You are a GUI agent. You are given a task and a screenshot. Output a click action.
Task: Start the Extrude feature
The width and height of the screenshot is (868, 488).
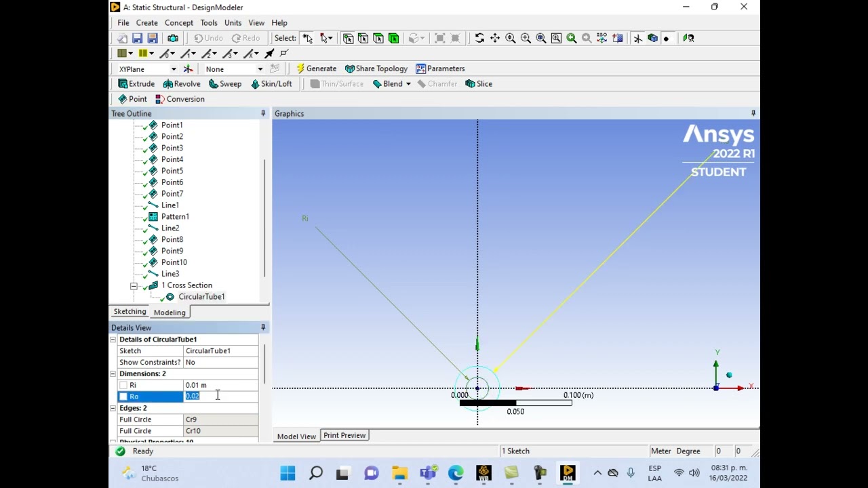[x=136, y=84]
